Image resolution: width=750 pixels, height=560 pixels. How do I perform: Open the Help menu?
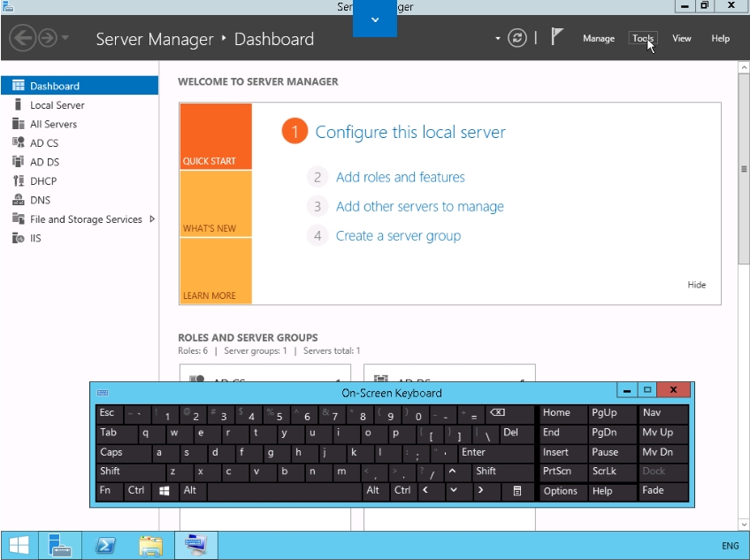tap(720, 38)
